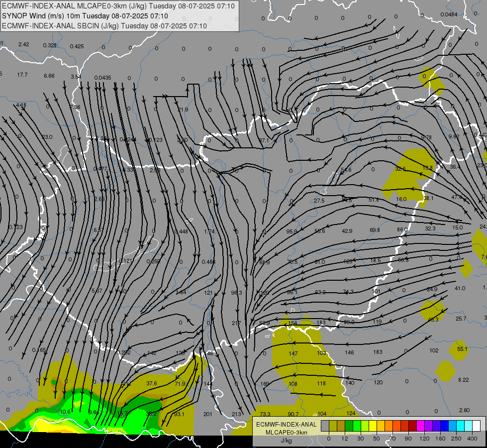Click the map value '95.9'
This screenshot has height=448, width=487.
point(292,231)
